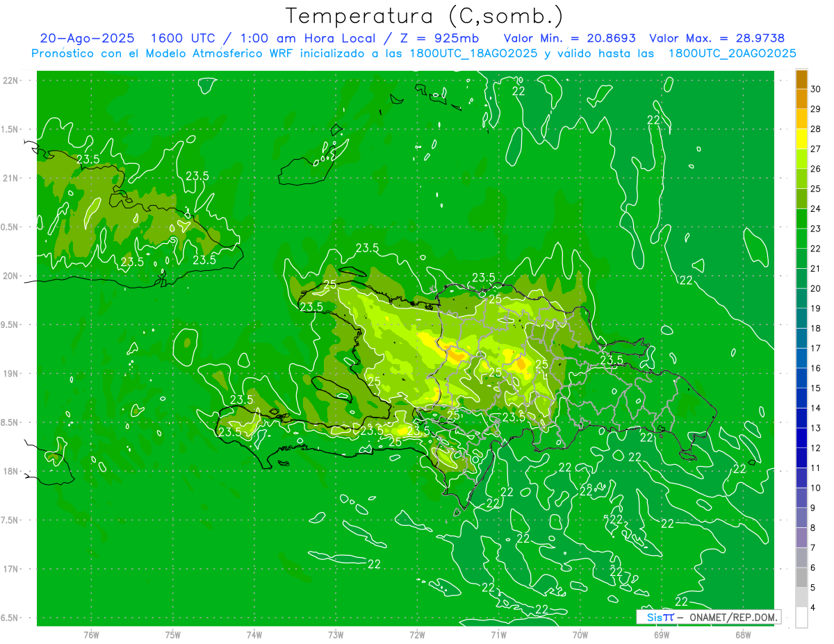Click the legend value "30"
This screenshot has height=644, width=834.
(x=816, y=89)
